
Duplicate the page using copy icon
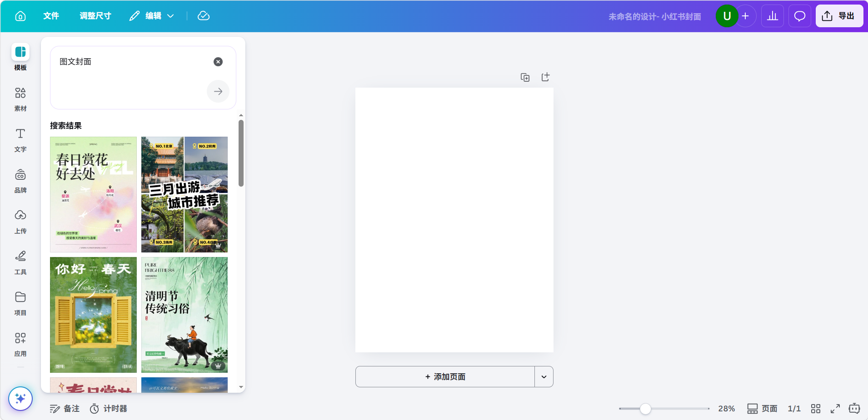pyautogui.click(x=525, y=77)
